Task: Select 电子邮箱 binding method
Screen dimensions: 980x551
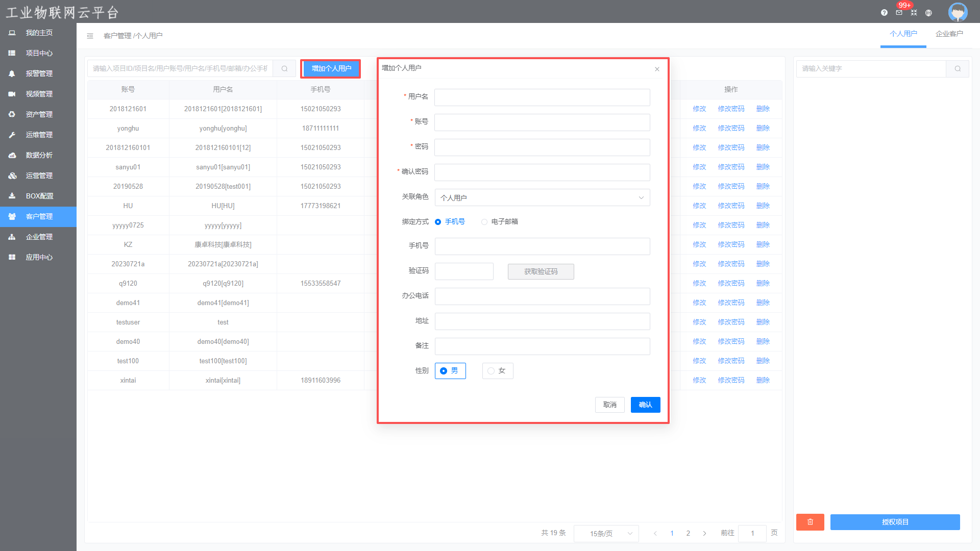Action: pyautogui.click(x=484, y=222)
